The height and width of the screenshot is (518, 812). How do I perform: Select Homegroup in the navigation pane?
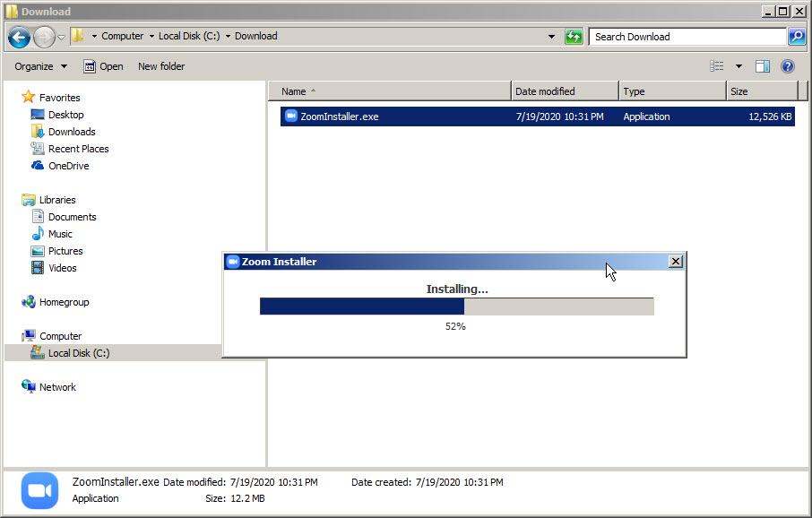64,302
